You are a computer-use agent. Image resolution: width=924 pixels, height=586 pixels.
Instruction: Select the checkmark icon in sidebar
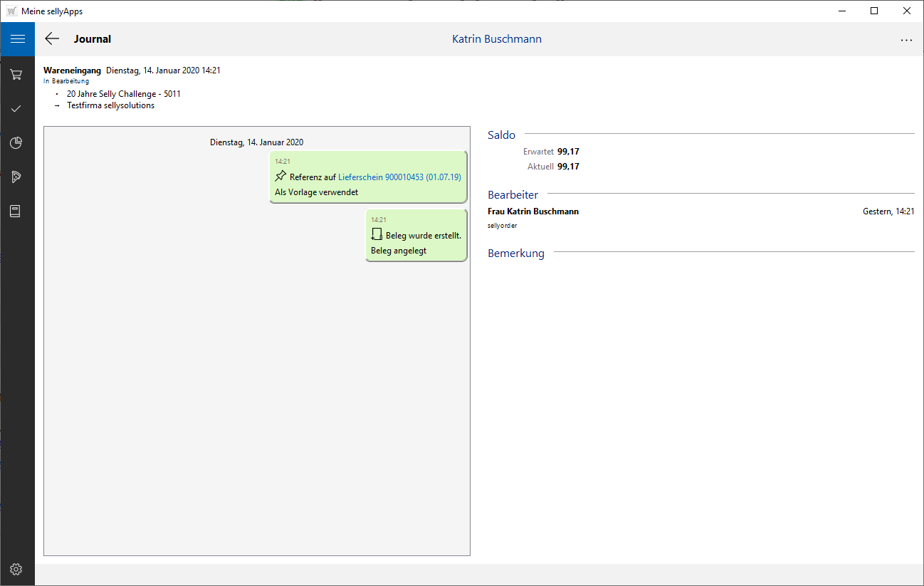[16, 108]
